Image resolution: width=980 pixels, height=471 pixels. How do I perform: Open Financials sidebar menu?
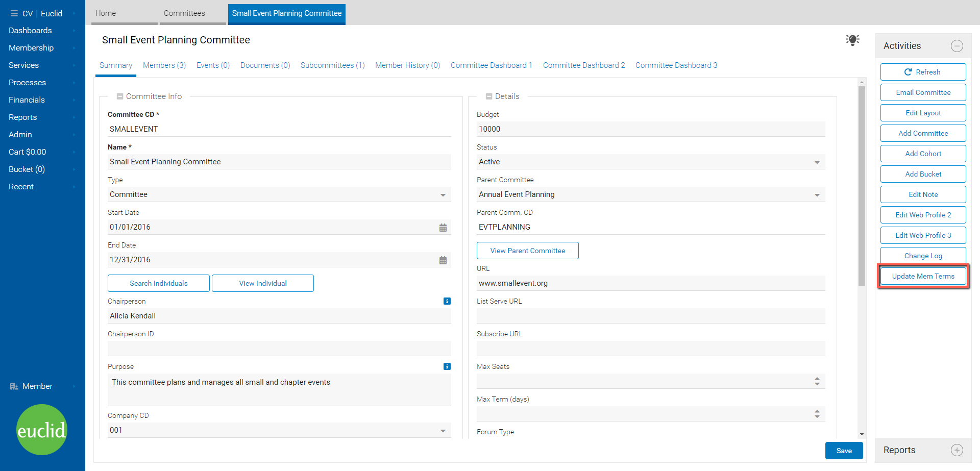pyautogui.click(x=42, y=100)
